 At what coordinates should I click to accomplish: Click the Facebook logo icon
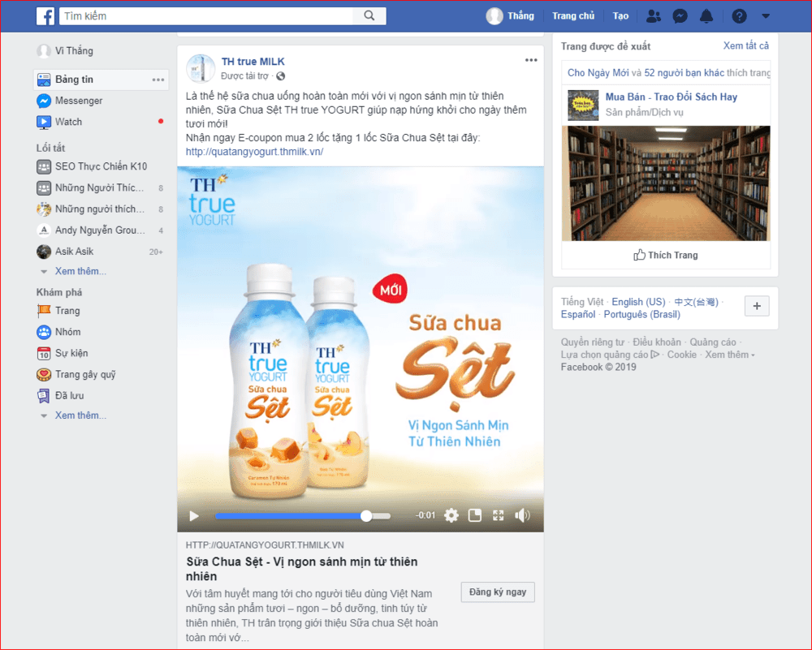pyautogui.click(x=46, y=16)
